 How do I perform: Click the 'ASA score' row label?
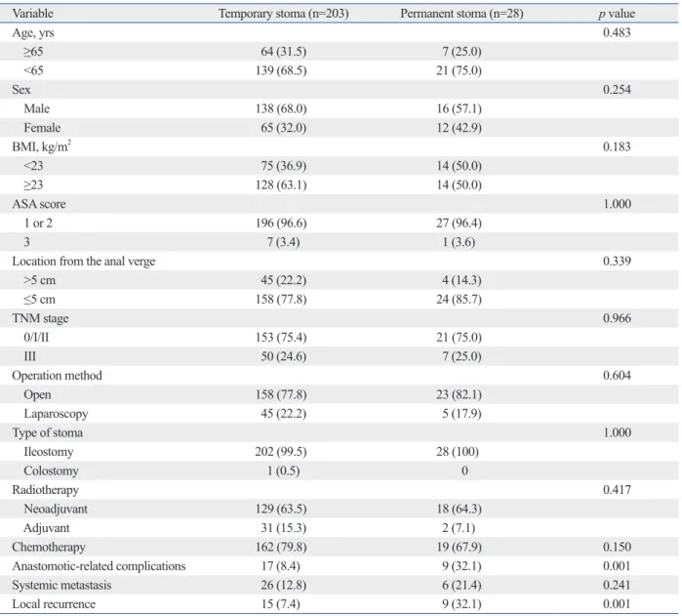coord(39,204)
